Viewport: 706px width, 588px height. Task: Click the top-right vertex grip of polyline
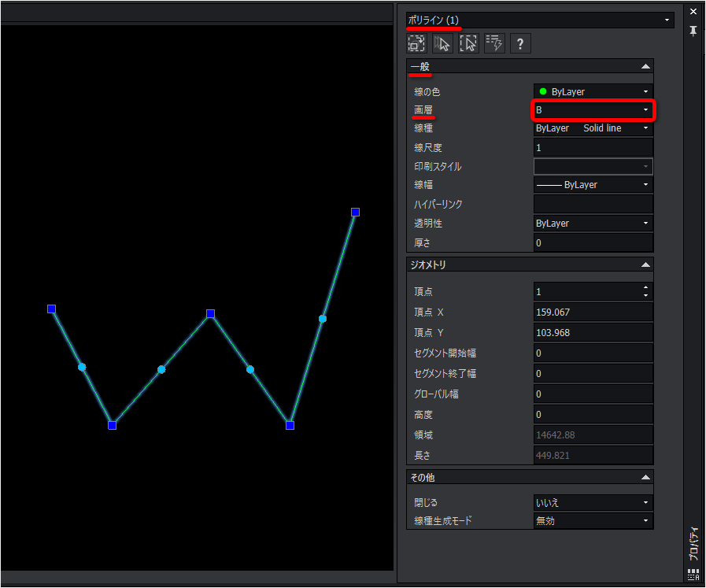[355, 212]
